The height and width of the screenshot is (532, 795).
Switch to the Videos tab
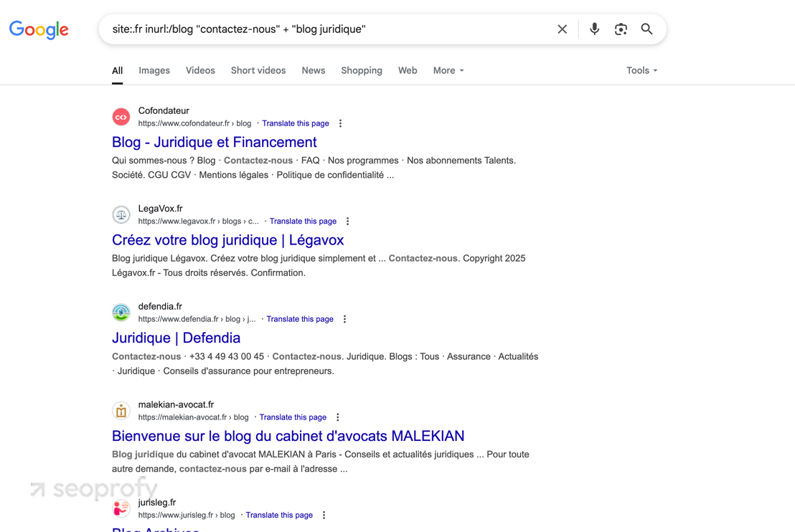200,70
